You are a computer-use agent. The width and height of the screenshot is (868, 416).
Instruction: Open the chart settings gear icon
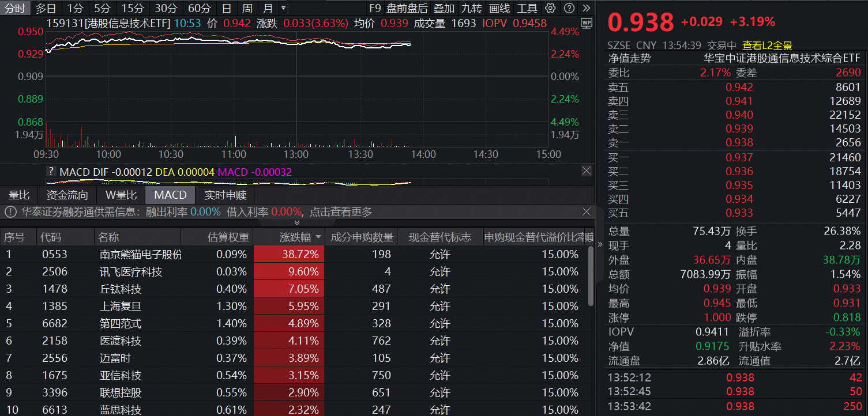551,8
